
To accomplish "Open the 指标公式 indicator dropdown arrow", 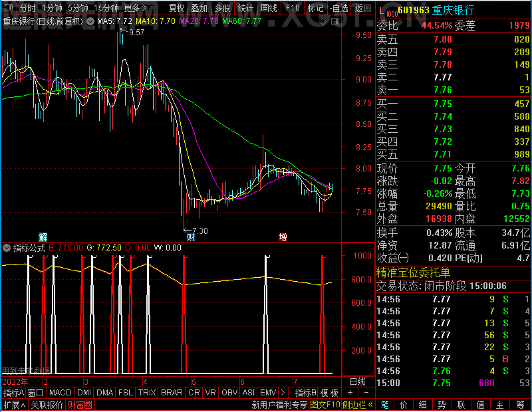I will pos(7,248).
